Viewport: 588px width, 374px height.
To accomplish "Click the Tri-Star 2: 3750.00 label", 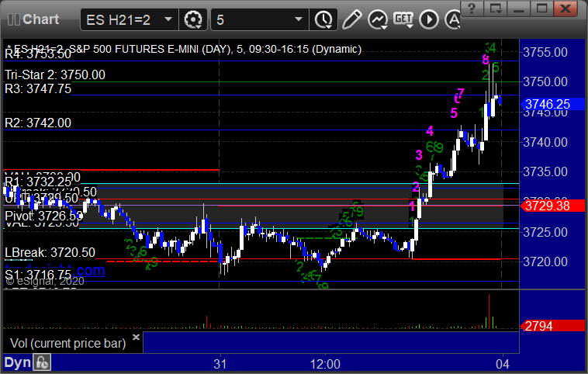I will pos(55,74).
